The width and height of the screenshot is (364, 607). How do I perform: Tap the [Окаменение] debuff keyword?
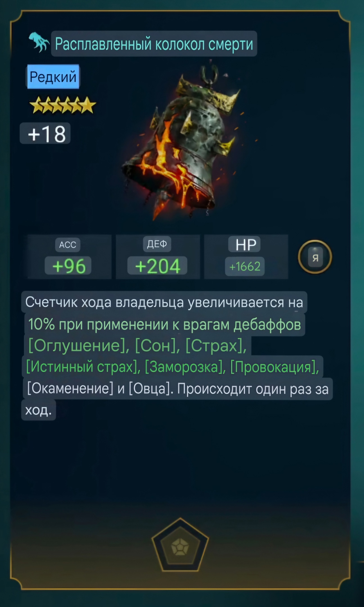(70, 389)
